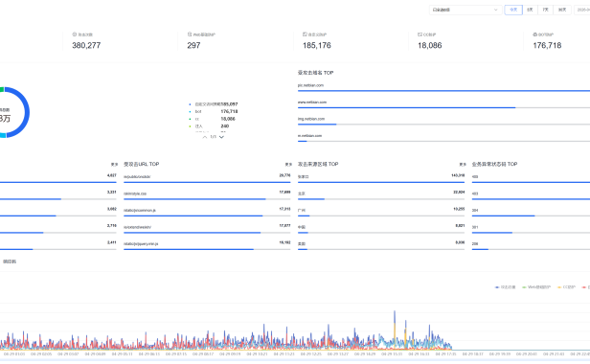Screen dimensions: 590x364
Task: Toggle the 185,097 legend entry
Action: (213, 104)
